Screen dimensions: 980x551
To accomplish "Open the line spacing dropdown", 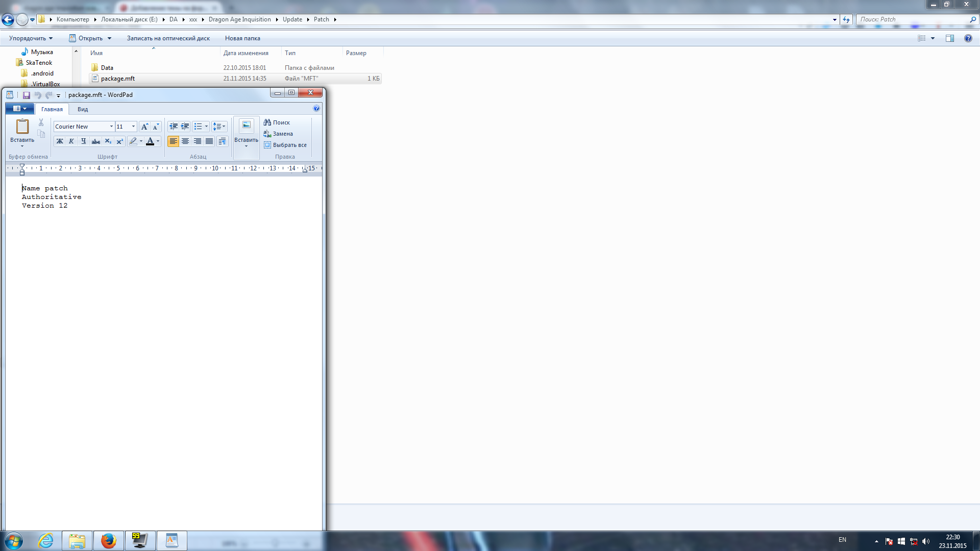I will 219,127.
